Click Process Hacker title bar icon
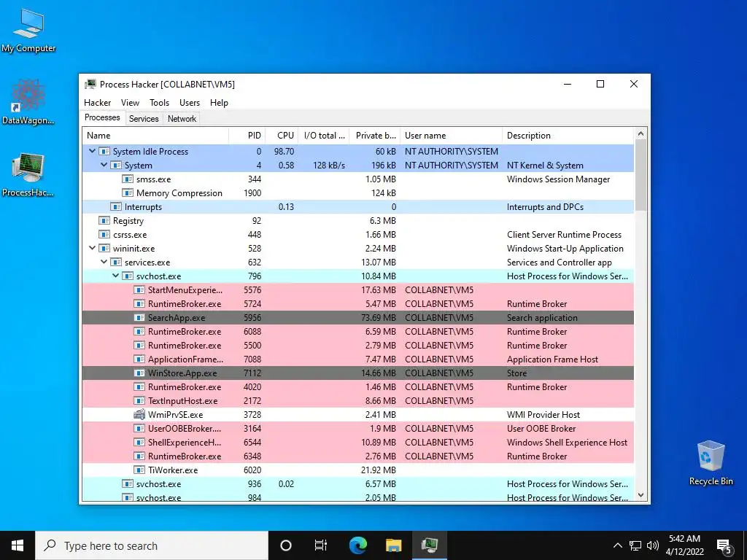 (90, 85)
